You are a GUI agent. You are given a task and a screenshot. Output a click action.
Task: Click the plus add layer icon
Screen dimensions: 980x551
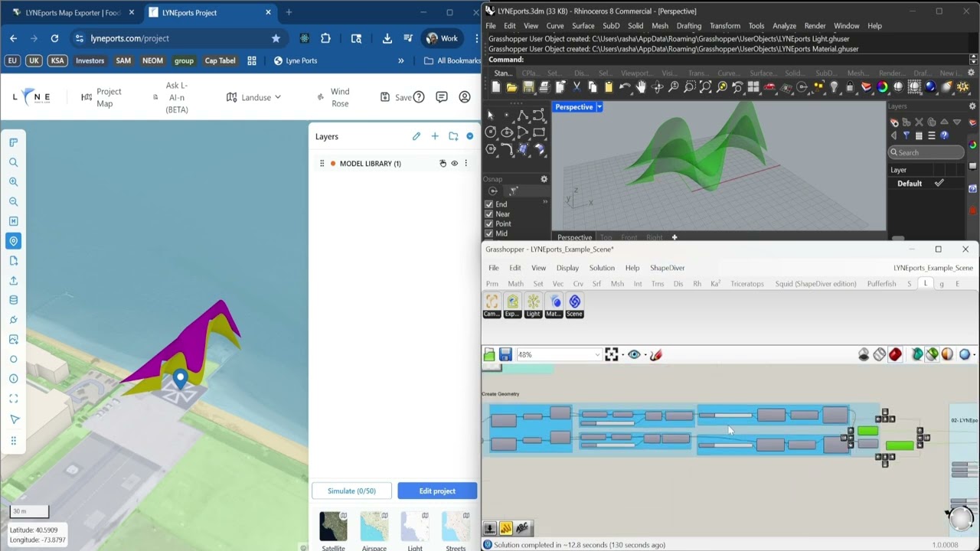coord(435,136)
